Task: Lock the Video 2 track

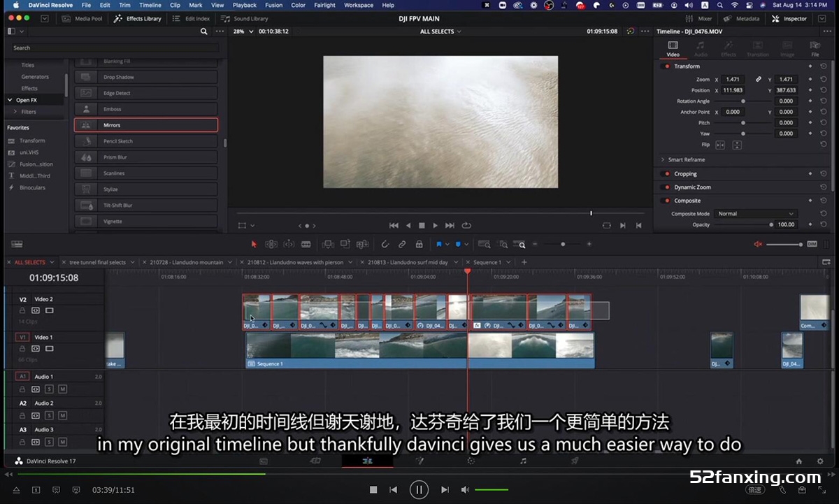Action: (x=22, y=310)
